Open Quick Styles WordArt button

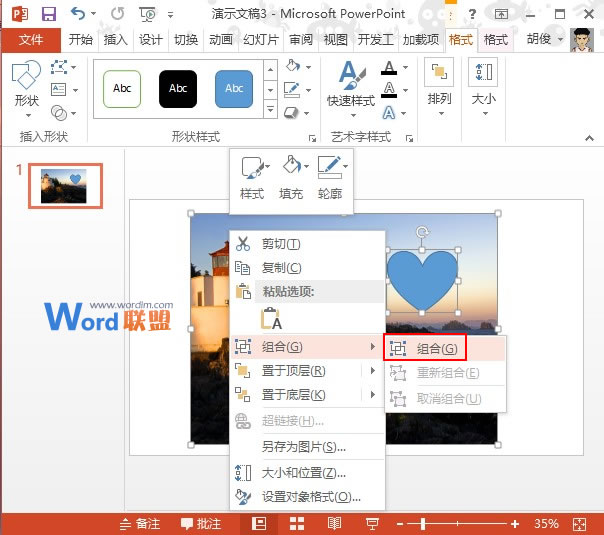click(351, 89)
